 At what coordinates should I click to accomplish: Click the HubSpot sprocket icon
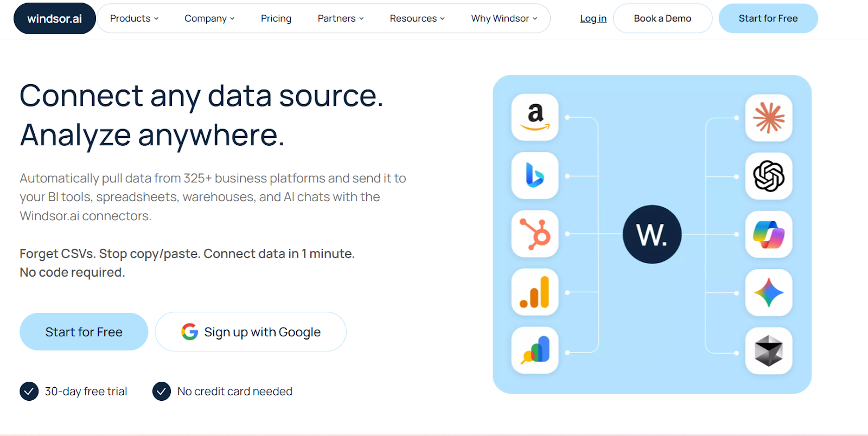coord(535,234)
